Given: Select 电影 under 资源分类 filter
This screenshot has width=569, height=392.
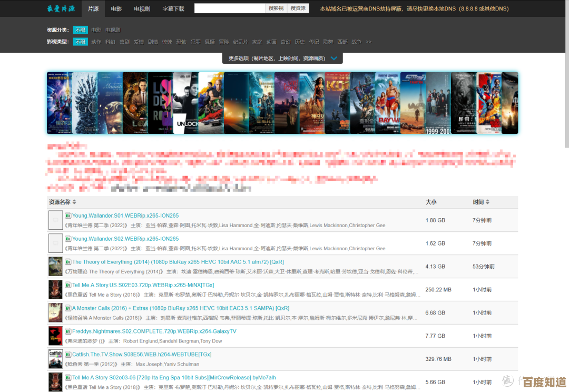Looking at the screenshot, I should coord(96,30).
